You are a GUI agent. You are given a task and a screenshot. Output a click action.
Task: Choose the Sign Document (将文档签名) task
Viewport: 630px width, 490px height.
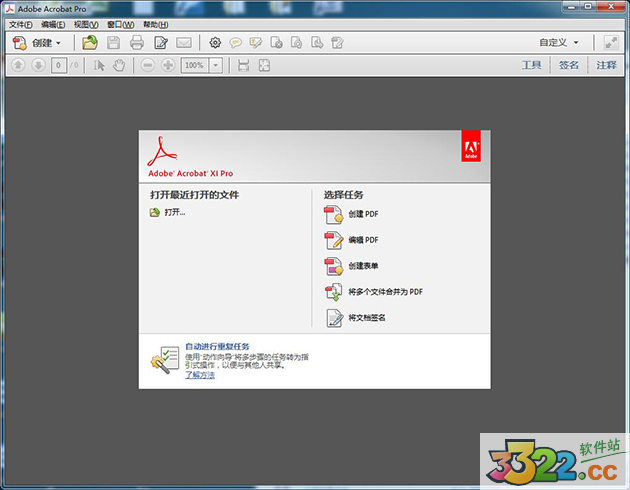356,318
